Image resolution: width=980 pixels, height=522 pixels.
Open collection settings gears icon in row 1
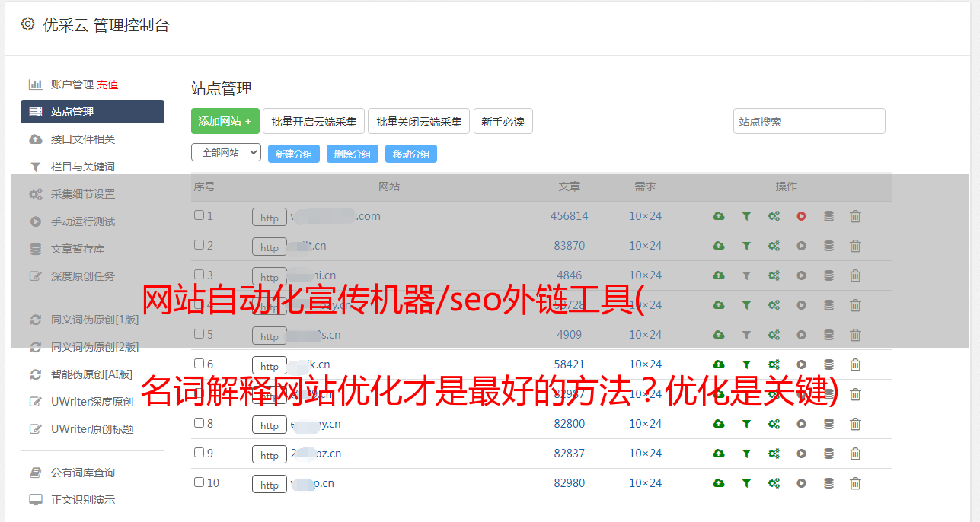pyautogui.click(x=774, y=216)
